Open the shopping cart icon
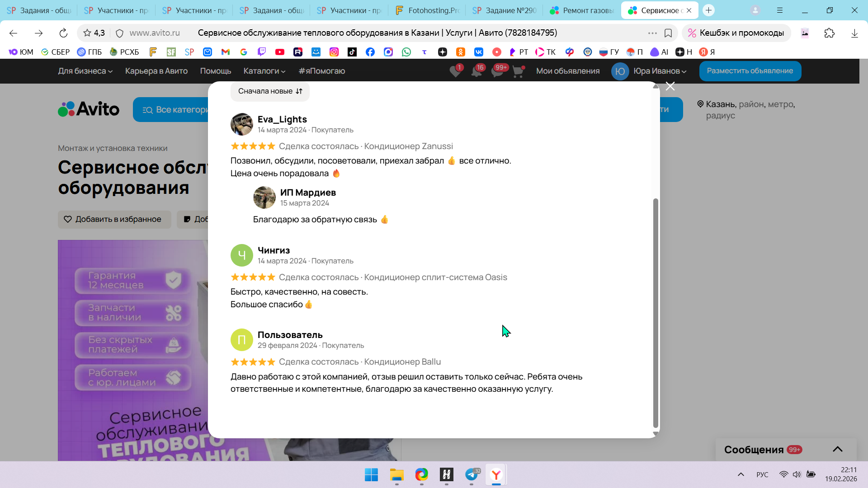 tap(518, 71)
